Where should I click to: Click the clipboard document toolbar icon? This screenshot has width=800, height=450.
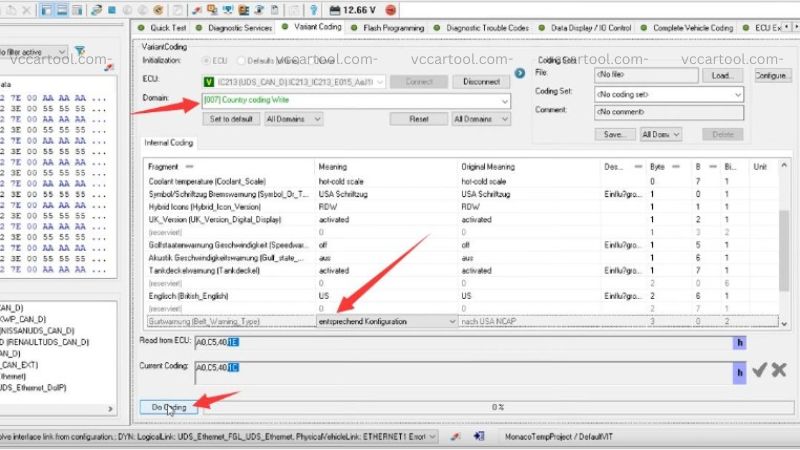[x=275, y=10]
